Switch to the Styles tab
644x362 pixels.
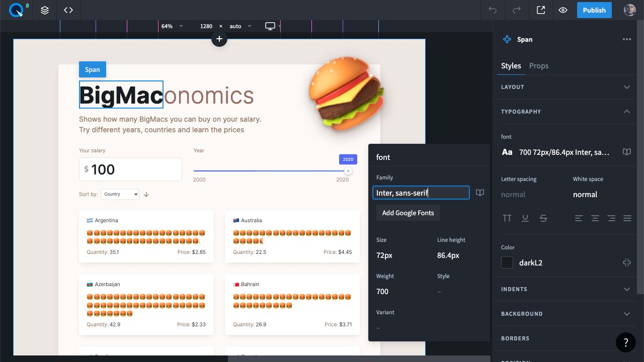tap(511, 66)
